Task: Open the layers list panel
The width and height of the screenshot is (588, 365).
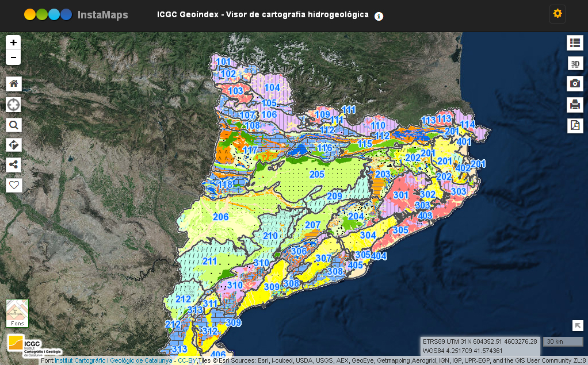Action: (x=575, y=43)
